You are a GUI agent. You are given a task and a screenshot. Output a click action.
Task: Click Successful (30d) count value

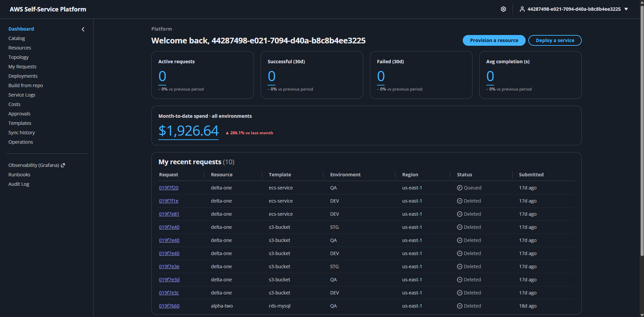point(272,76)
